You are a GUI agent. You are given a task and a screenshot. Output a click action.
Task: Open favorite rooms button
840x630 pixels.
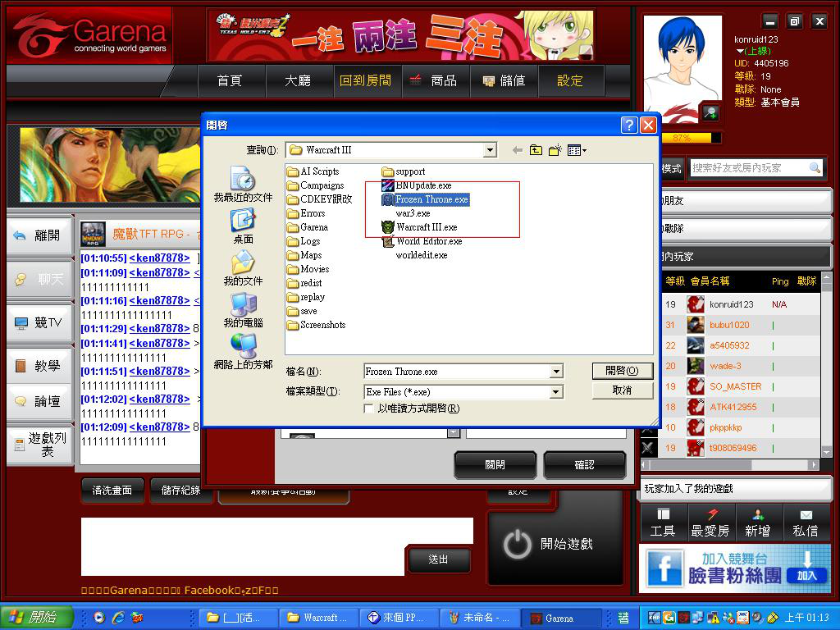tap(710, 523)
